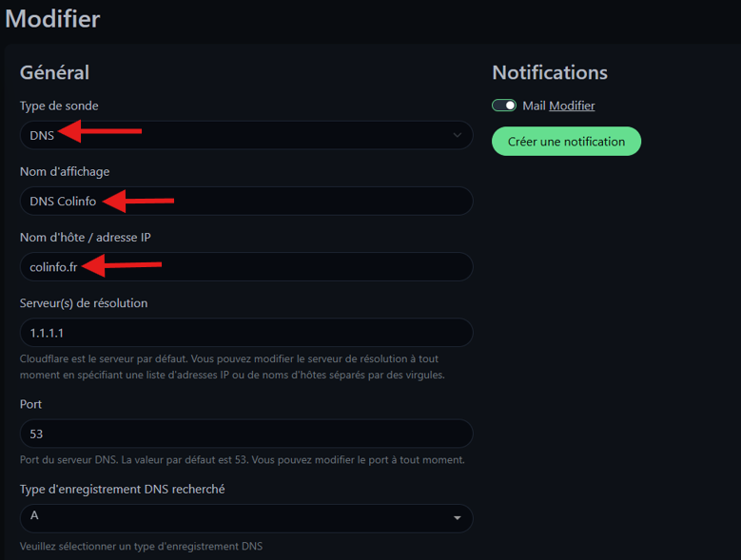Click the "Nom d'hôte / adresse IP" label
The image size is (741, 560).
pos(85,237)
